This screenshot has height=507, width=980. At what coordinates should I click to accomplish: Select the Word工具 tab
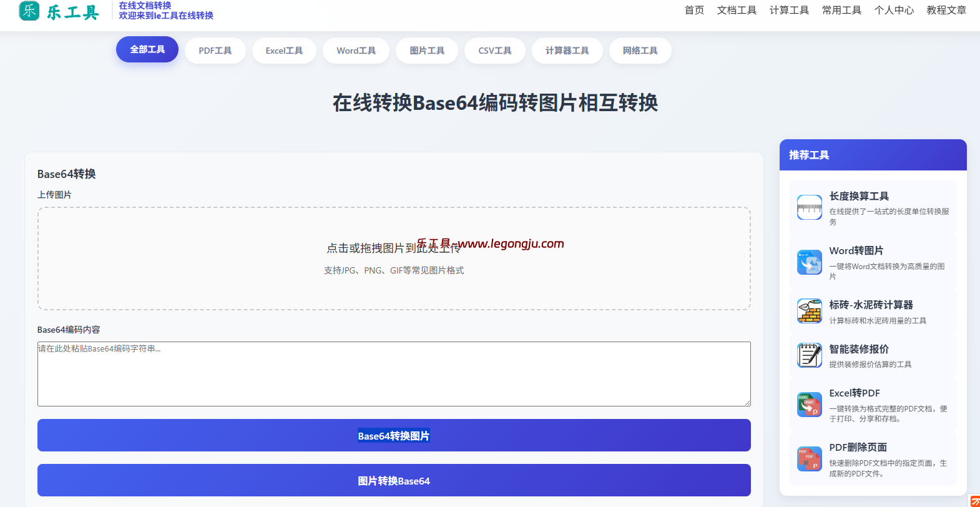(x=356, y=51)
